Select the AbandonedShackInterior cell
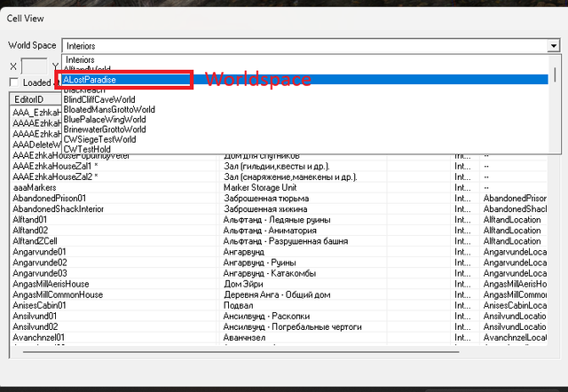568x392 pixels. point(59,208)
